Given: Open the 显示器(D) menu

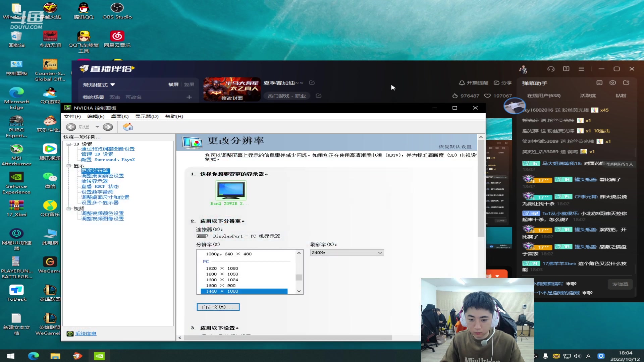Looking at the screenshot, I should (146, 116).
